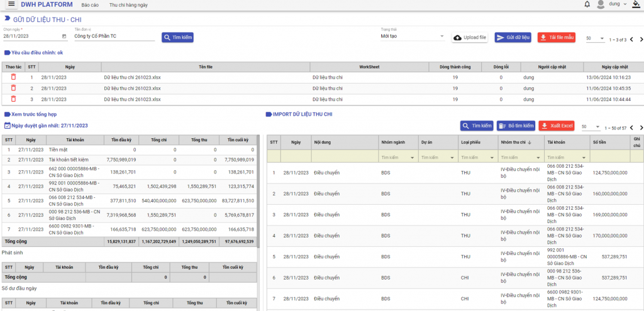The height and width of the screenshot is (311, 644).
Task: Click the Người cập nhật column header
Action: pos(552,67)
